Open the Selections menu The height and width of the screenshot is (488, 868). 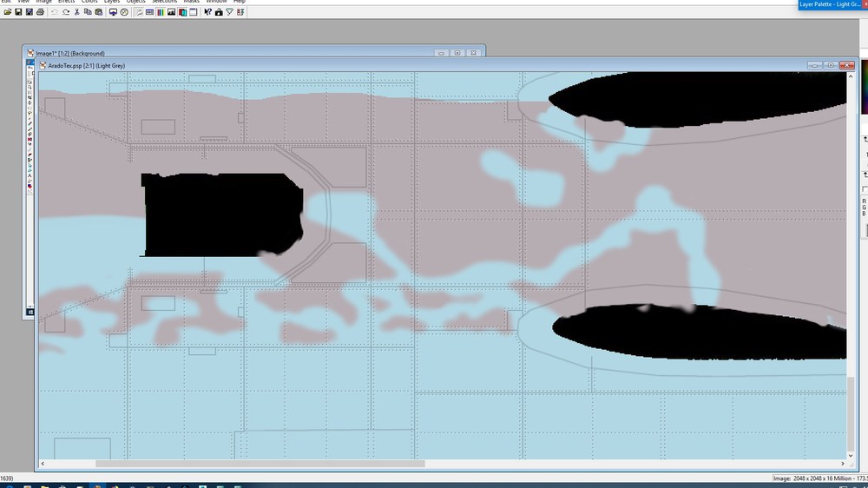pos(164,2)
